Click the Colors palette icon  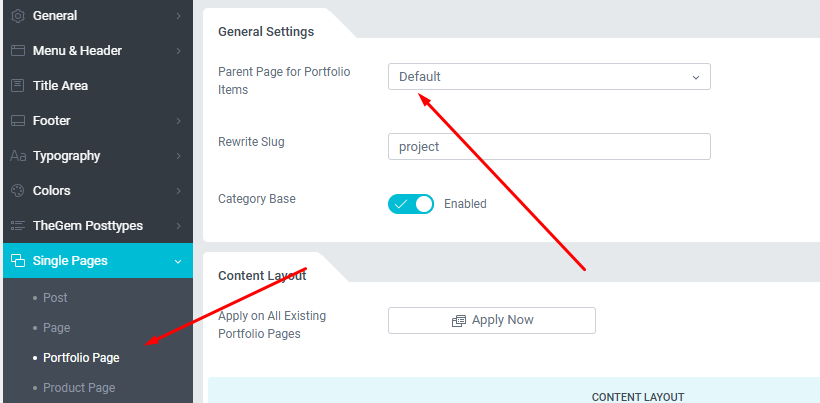tap(18, 191)
